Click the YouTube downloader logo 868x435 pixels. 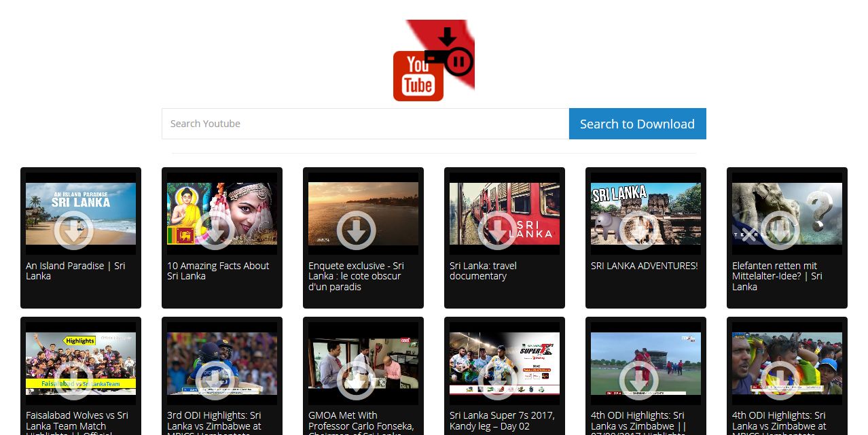(x=433, y=61)
